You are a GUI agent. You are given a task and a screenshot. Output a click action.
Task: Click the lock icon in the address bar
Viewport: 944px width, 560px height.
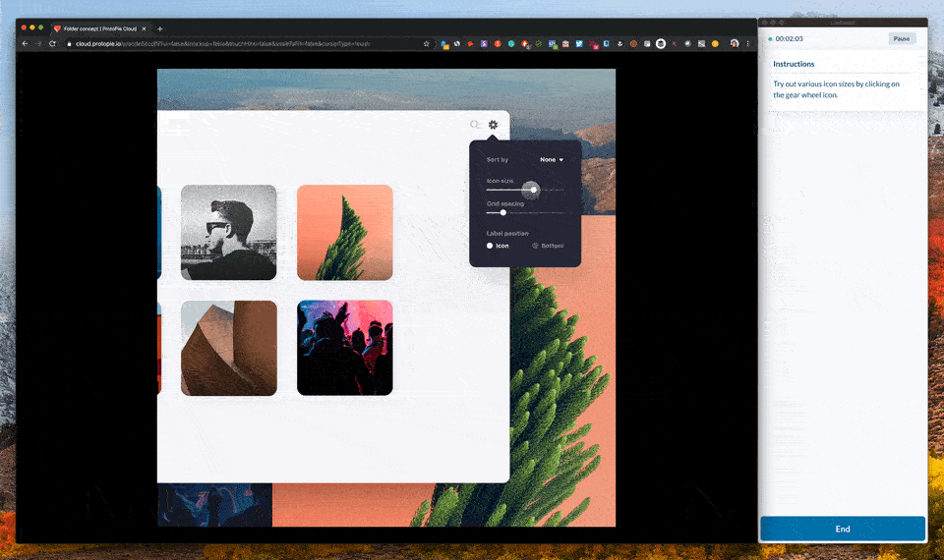[x=69, y=44]
